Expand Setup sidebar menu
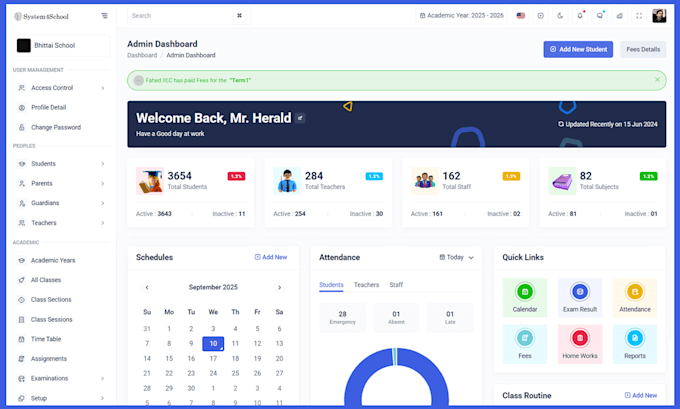Viewport: 680px width, 409px height. pos(61,398)
